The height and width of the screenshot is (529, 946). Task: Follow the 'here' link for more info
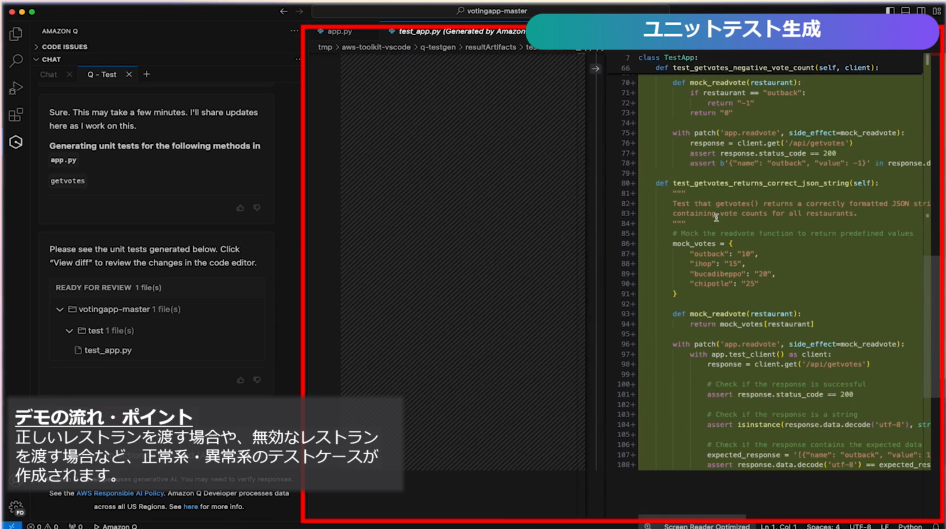tap(191, 507)
